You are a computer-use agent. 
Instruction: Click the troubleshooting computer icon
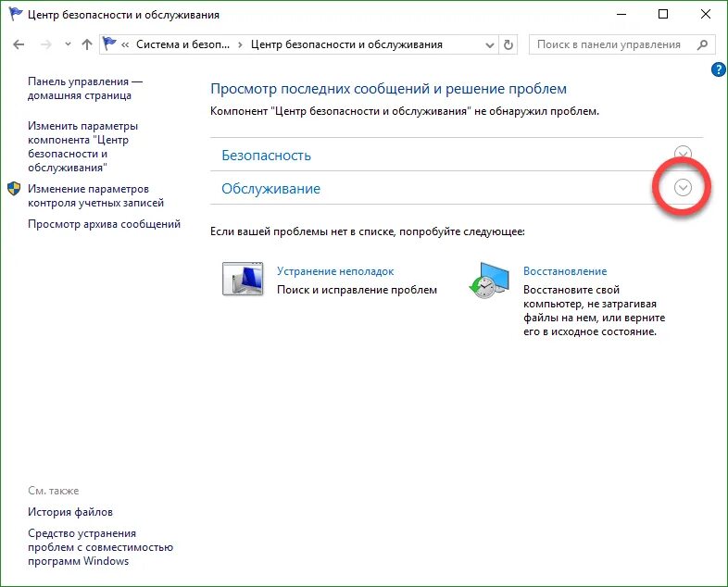pyautogui.click(x=243, y=279)
